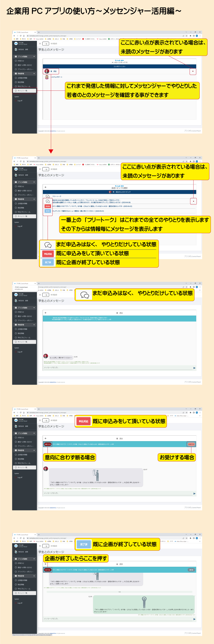Select チャット一覧 in the コンタクトリスト page sidebar

coord(22,91)
